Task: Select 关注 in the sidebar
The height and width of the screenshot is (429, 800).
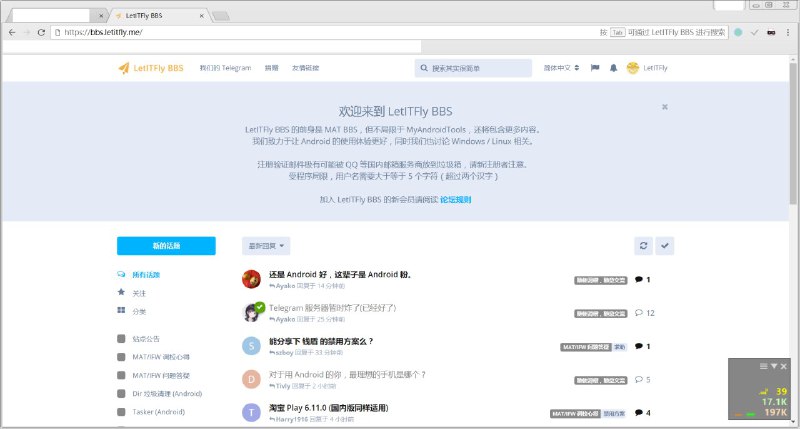Action: point(139,293)
